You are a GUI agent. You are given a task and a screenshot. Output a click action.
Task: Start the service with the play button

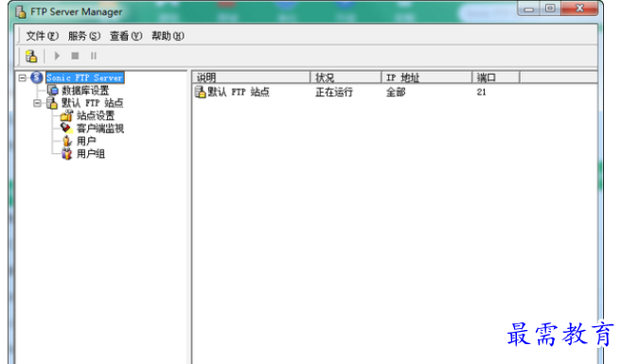[x=57, y=56]
